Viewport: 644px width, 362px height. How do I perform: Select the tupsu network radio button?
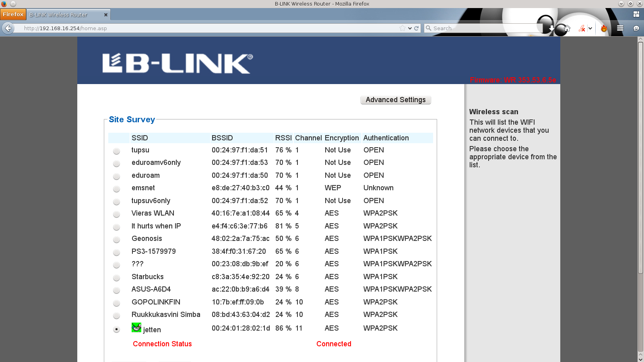click(116, 151)
